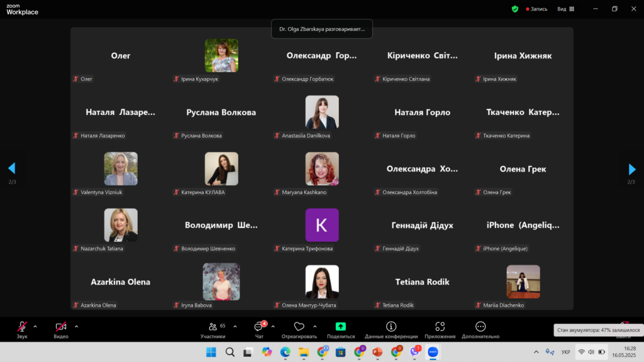Click the green encryption shield icon
This screenshot has width=644, height=362.
click(x=515, y=9)
